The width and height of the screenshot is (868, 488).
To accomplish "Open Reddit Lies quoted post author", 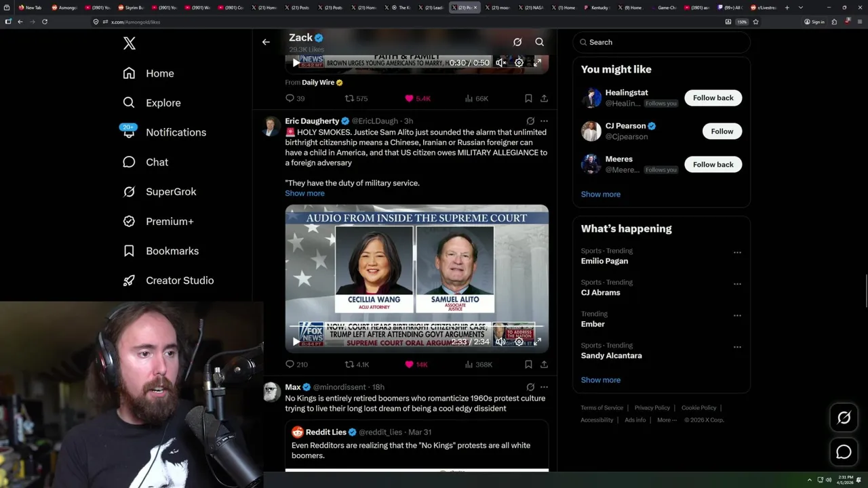I will click(x=326, y=432).
